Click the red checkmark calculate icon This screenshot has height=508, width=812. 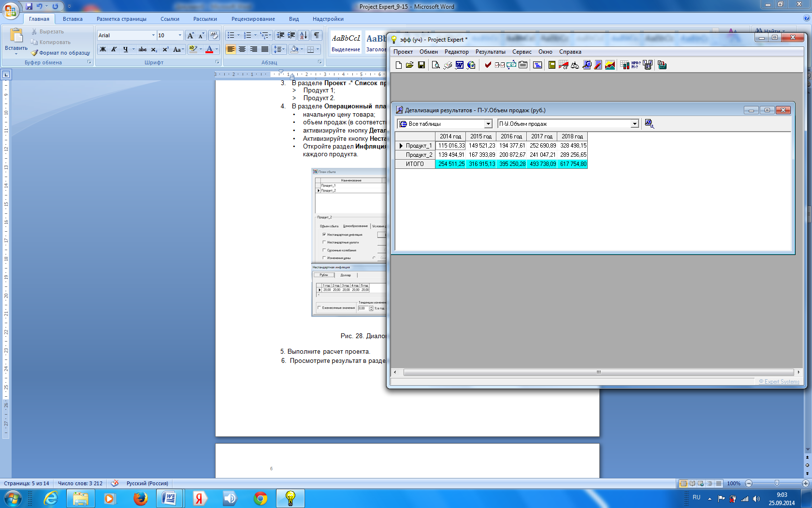pyautogui.click(x=488, y=65)
